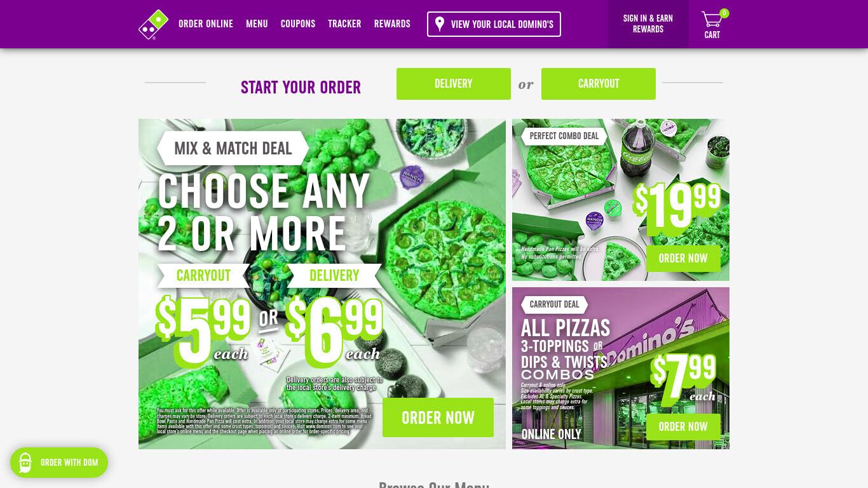Open the Menu navigation item
This screenshot has height=488, width=868.
(x=257, y=24)
